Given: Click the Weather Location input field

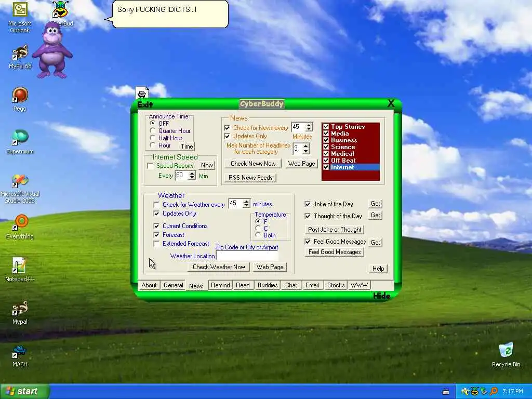Looking at the screenshot, I should click(247, 256).
